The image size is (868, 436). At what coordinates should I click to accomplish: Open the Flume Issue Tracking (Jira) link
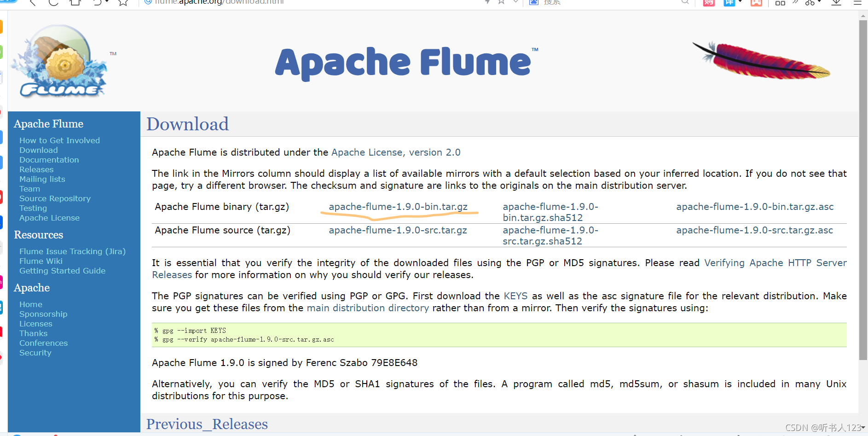[72, 251]
